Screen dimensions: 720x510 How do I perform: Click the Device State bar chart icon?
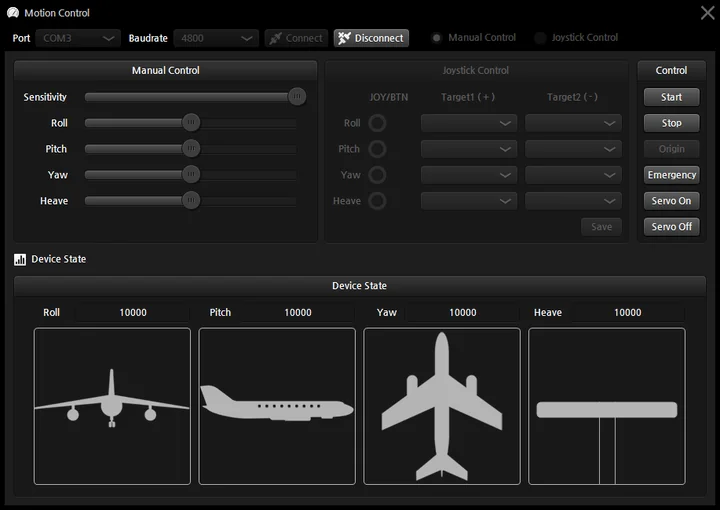click(20, 259)
